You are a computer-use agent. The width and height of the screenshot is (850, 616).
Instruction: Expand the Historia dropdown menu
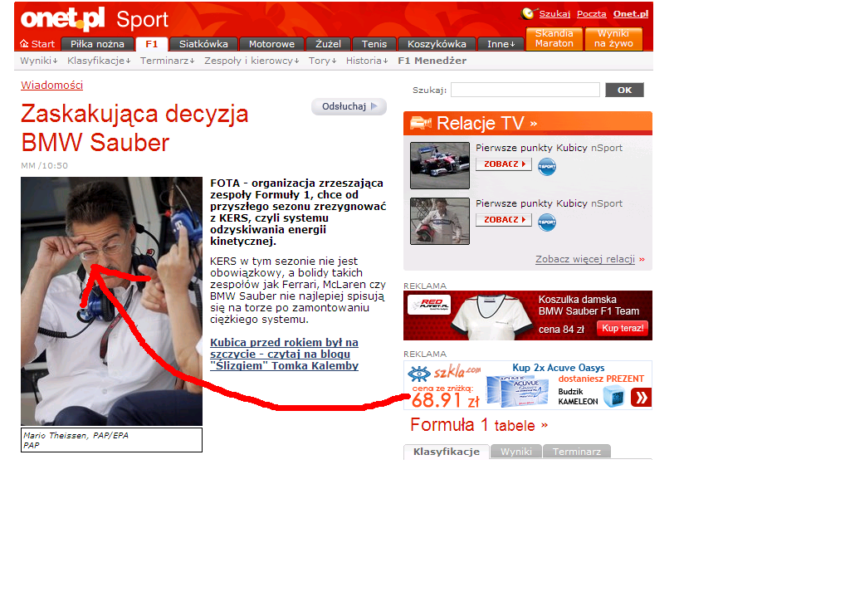click(367, 61)
